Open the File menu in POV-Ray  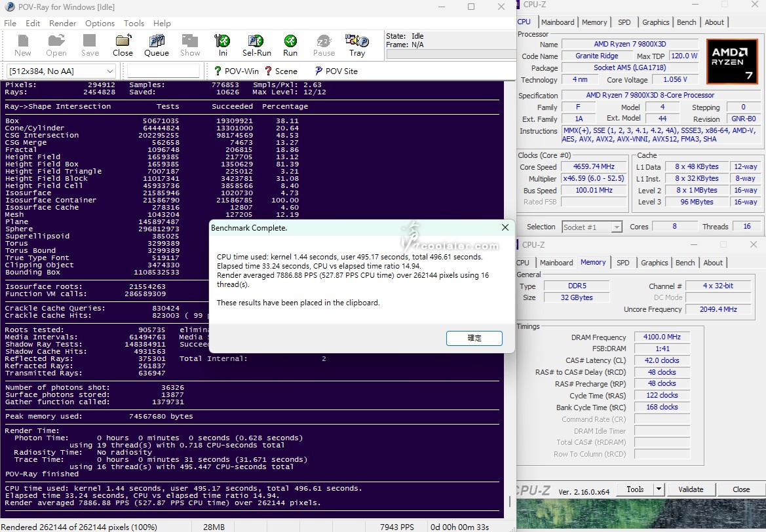(10, 24)
